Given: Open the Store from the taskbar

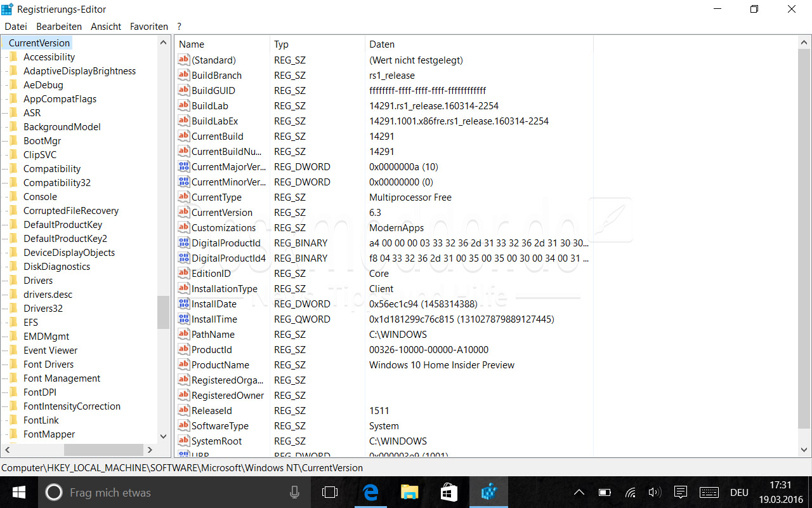Looking at the screenshot, I should point(449,492).
